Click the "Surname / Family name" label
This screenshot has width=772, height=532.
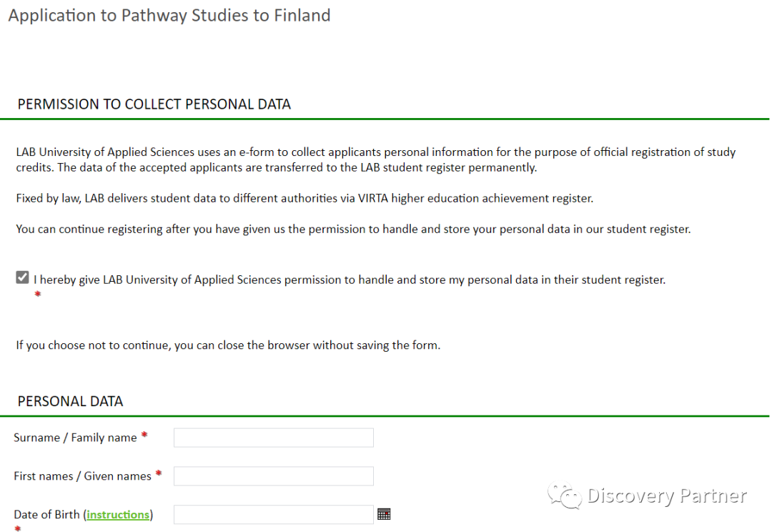tap(75, 438)
